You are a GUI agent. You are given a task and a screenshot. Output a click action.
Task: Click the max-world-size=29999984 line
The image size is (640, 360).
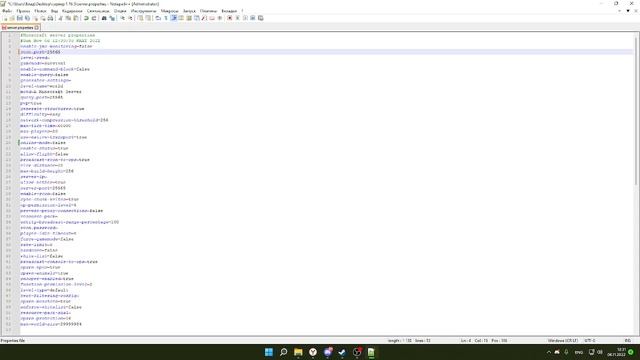click(x=51, y=324)
